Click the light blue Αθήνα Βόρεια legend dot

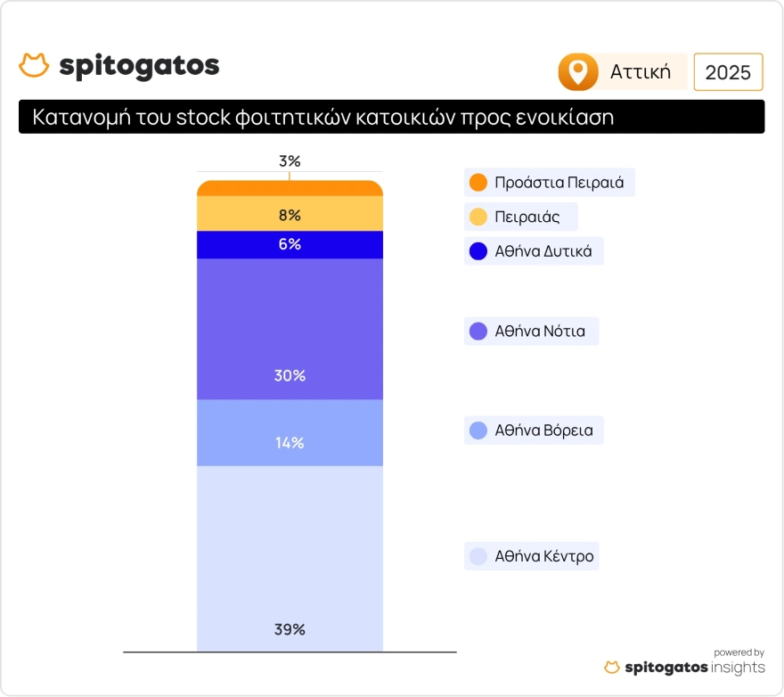tap(478, 430)
